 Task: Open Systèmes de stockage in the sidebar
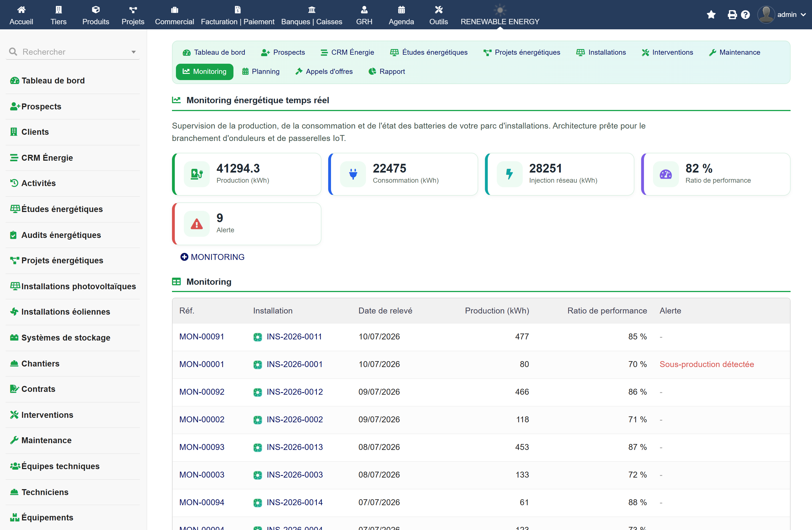[x=65, y=338]
